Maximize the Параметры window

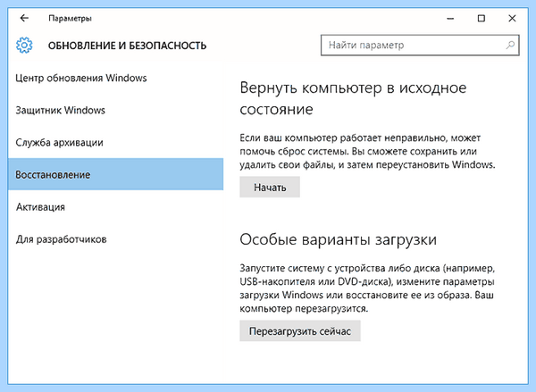pyautogui.click(x=482, y=19)
